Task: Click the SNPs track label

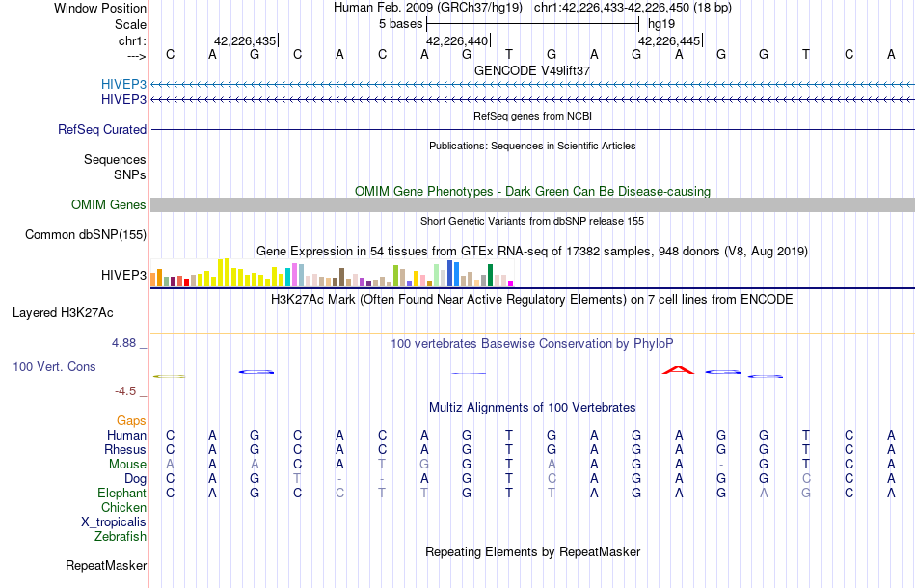Action: coord(130,174)
